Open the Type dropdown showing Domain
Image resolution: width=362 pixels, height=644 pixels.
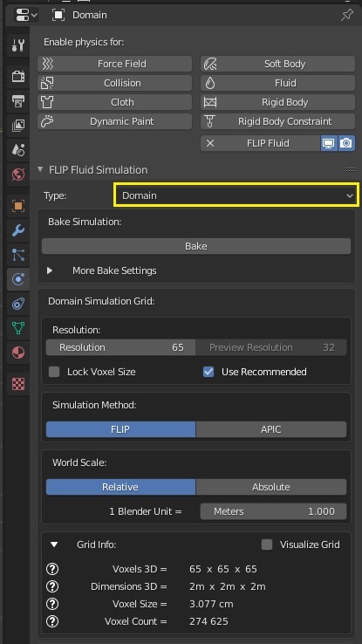click(x=236, y=195)
